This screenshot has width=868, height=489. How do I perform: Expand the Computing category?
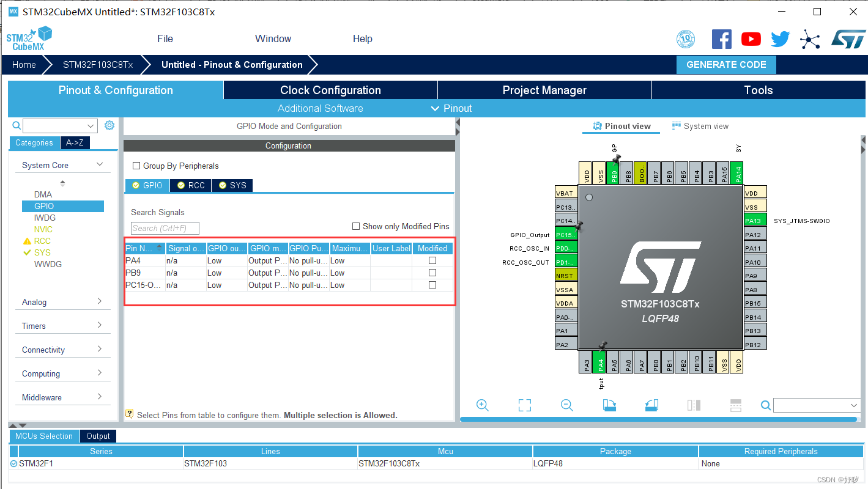(x=63, y=373)
